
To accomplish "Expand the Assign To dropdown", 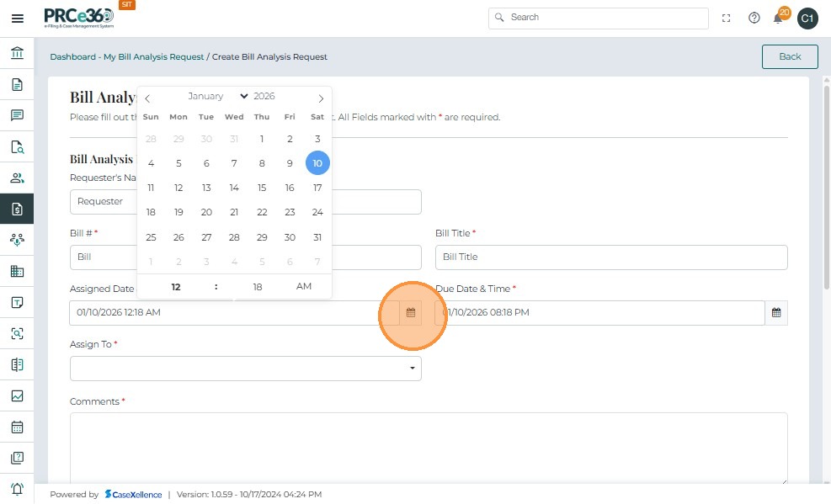I will click(413, 369).
